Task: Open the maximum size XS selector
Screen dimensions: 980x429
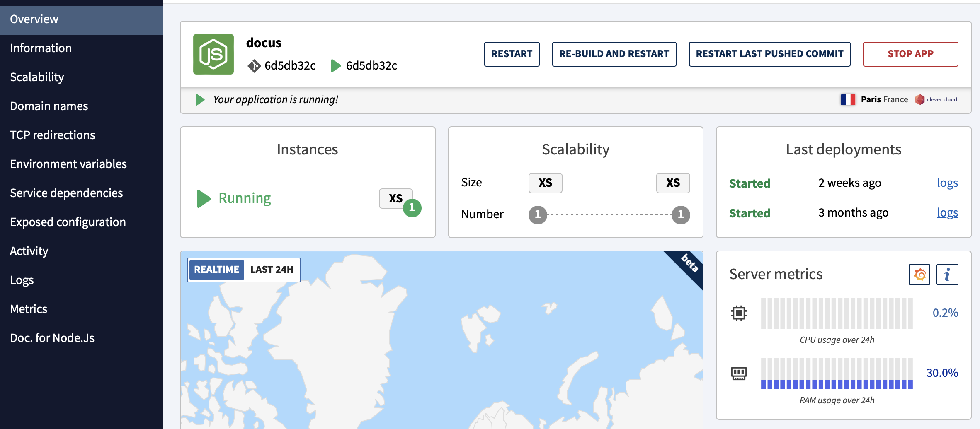Action: click(673, 183)
